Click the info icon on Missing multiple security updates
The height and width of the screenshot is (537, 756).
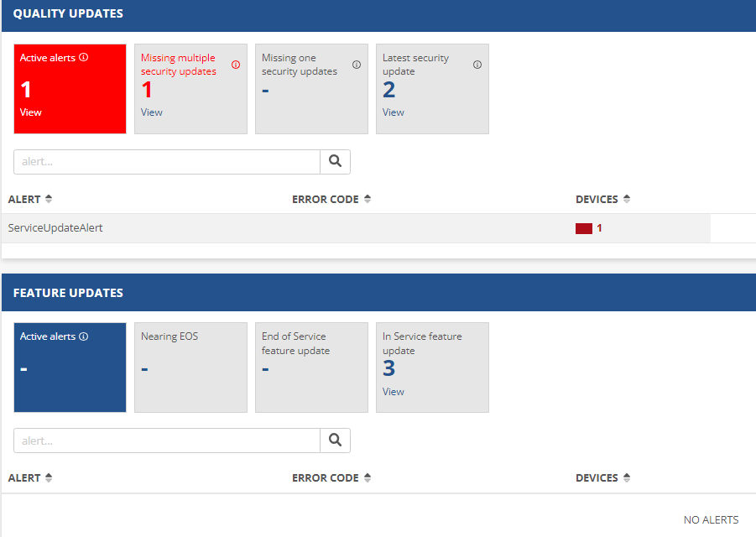(236, 63)
